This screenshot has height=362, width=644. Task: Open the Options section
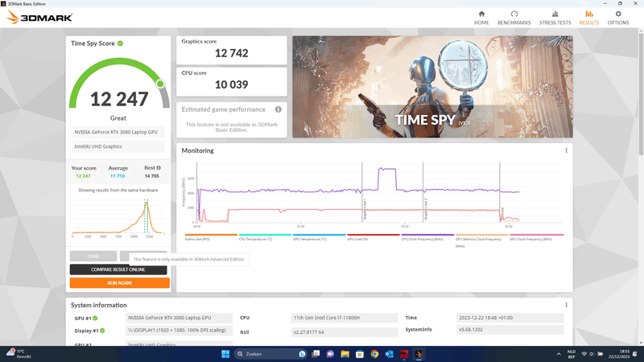pyautogui.click(x=618, y=18)
